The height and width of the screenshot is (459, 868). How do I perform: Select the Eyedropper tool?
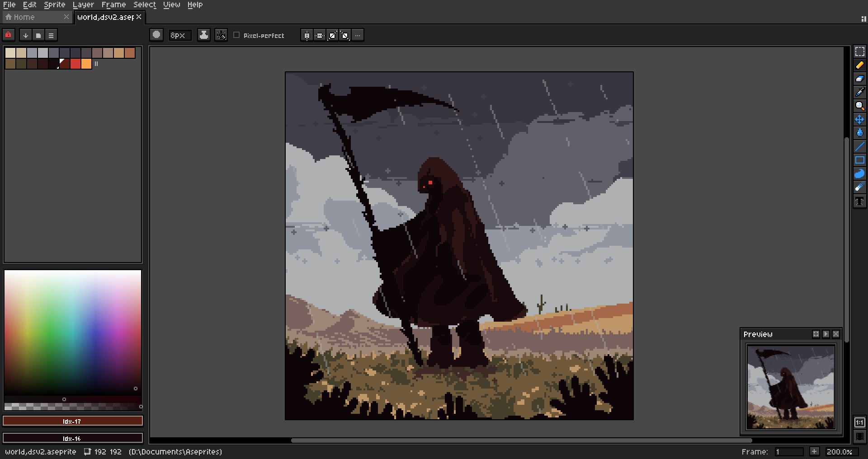(859, 92)
